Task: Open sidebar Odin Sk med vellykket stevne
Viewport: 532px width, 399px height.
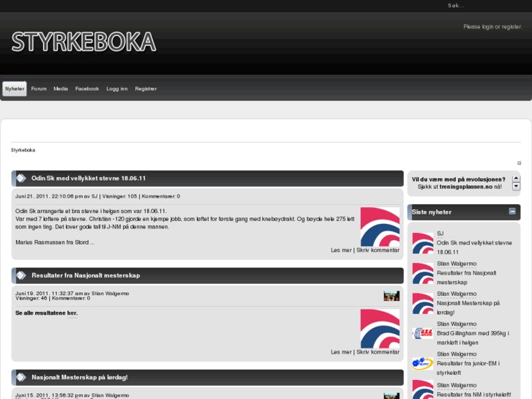Action: tap(474, 247)
